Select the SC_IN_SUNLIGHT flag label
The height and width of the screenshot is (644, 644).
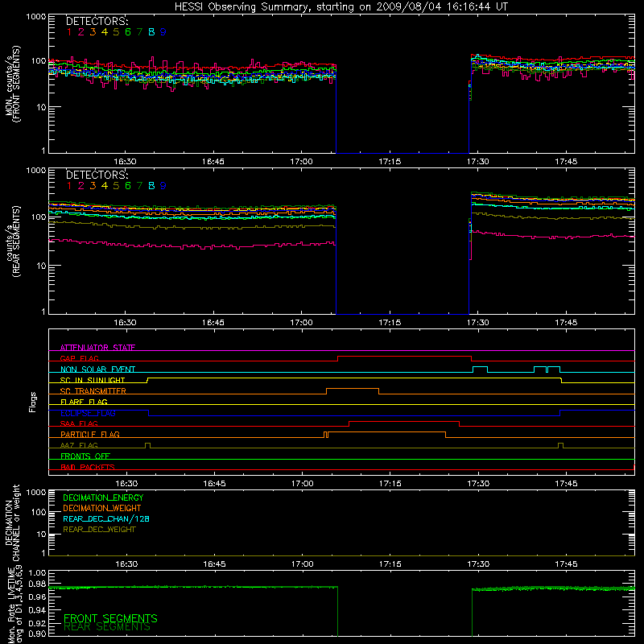click(x=93, y=380)
